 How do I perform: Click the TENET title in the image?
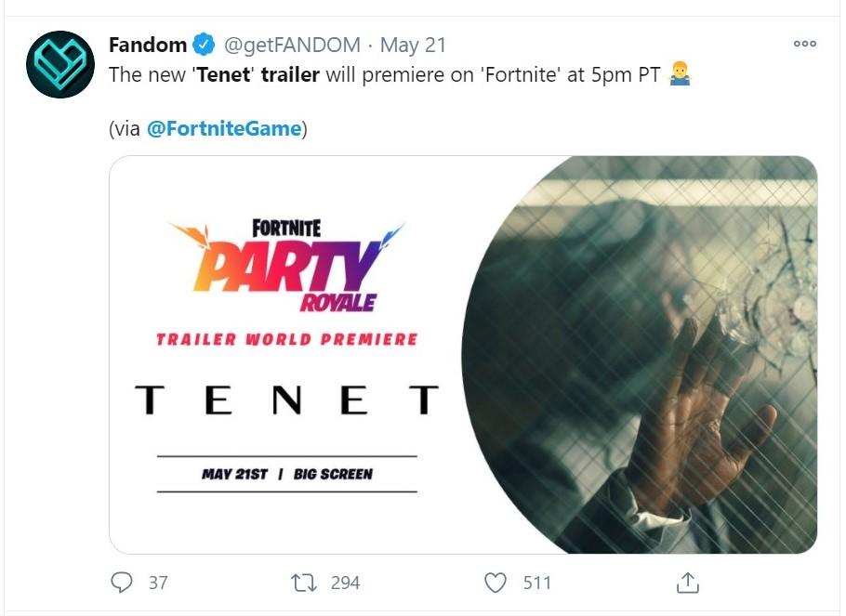point(286,400)
